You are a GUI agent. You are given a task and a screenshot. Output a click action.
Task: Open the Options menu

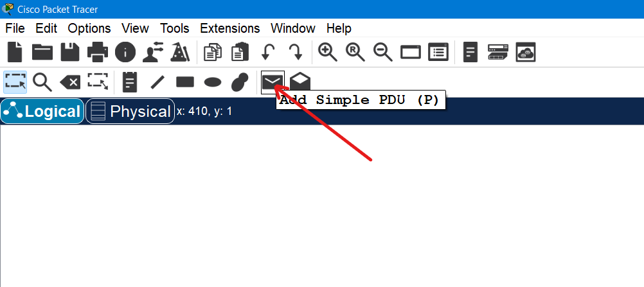coord(89,28)
